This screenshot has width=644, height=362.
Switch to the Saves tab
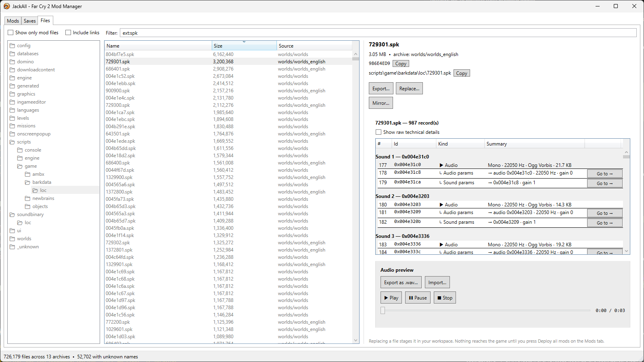click(x=29, y=21)
